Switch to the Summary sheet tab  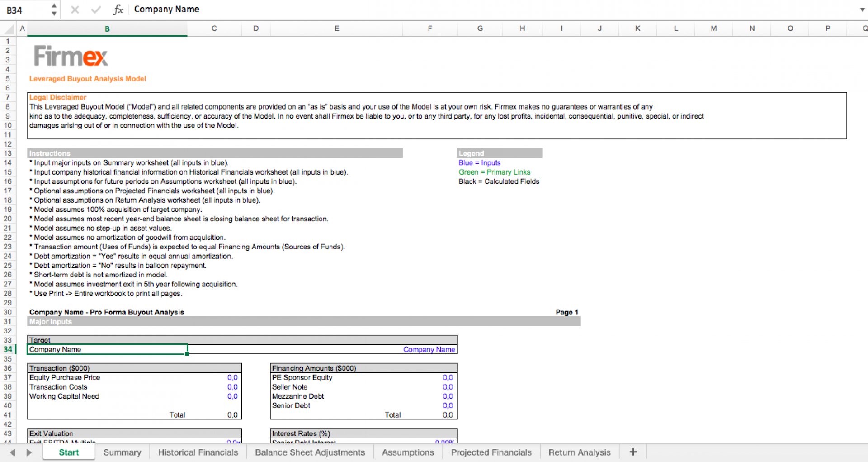tap(122, 452)
